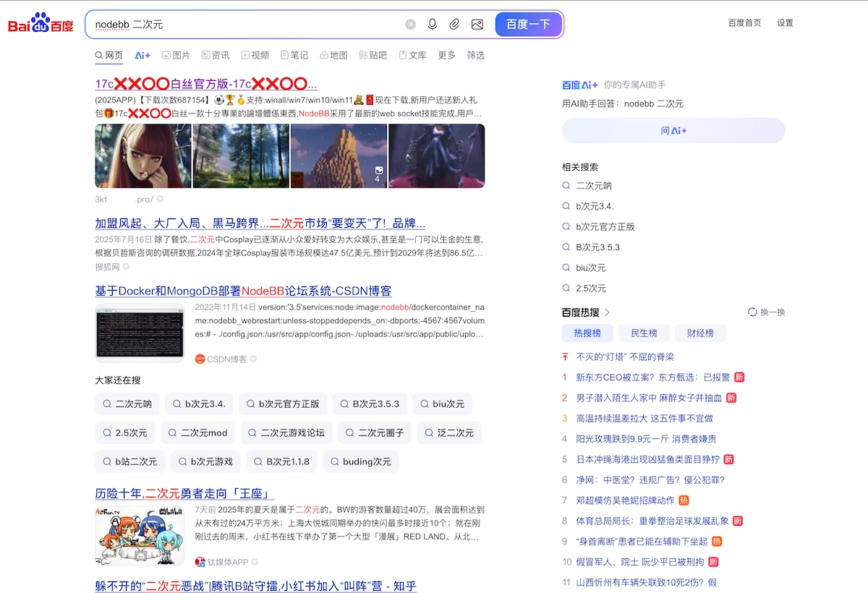Screen dimensions: 868x593
Task: Select 热搜榜 tab
Action: click(587, 333)
